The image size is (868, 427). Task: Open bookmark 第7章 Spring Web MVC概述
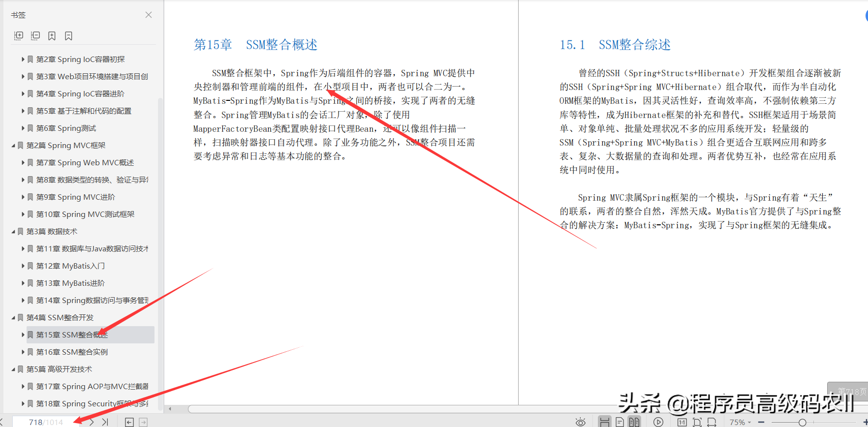click(85, 162)
